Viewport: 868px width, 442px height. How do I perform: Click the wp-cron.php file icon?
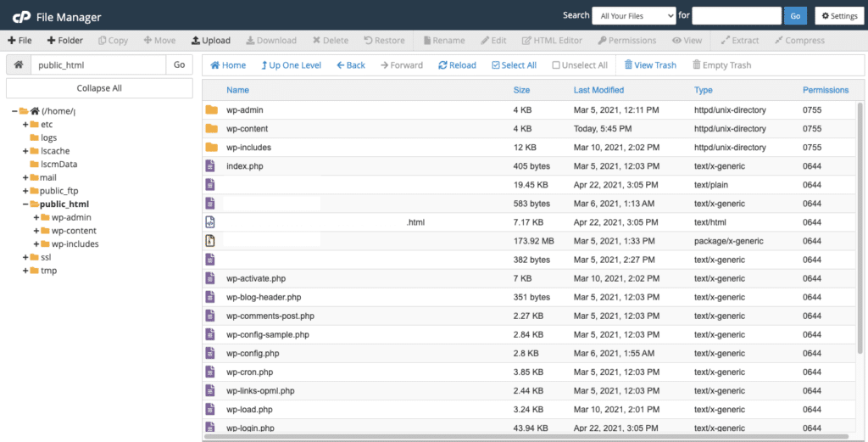(210, 372)
